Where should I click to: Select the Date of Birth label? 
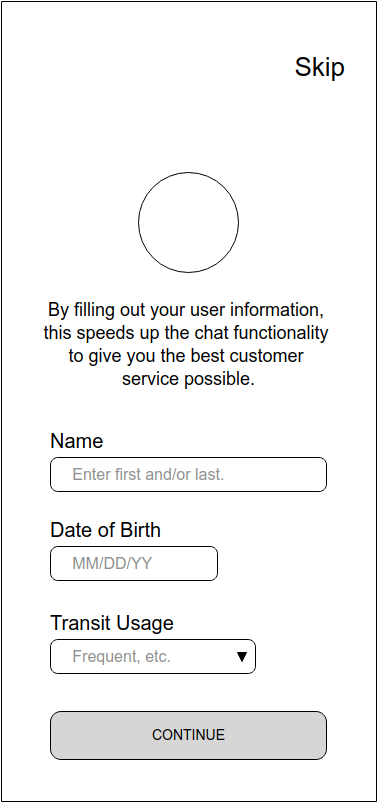(105, 530)
